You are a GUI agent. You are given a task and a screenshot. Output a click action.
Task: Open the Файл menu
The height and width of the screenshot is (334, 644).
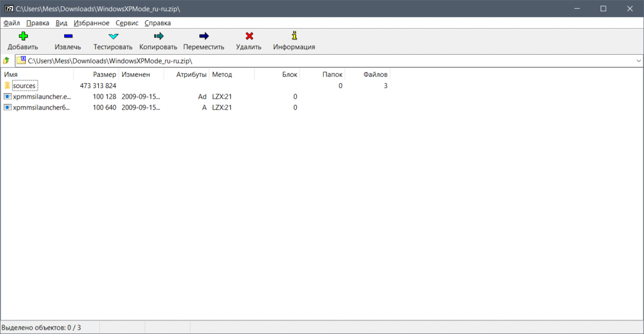pos(11,23)
